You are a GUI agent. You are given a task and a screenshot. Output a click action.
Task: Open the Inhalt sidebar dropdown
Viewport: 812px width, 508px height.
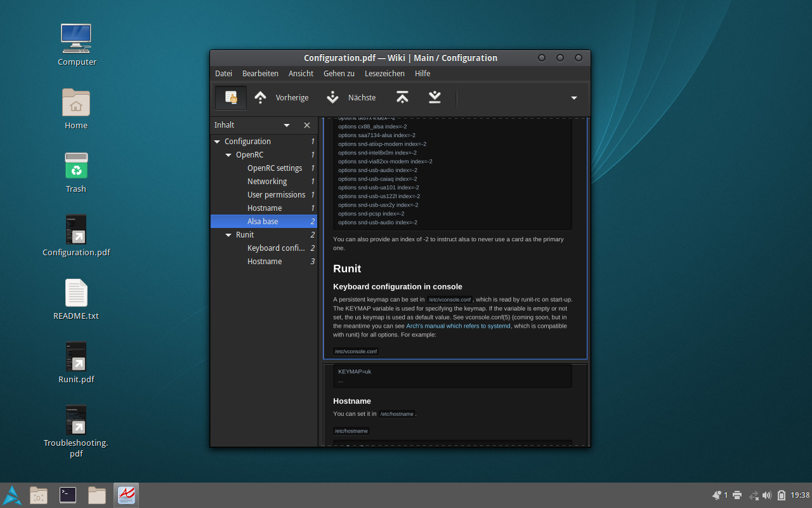click(287, 125)
